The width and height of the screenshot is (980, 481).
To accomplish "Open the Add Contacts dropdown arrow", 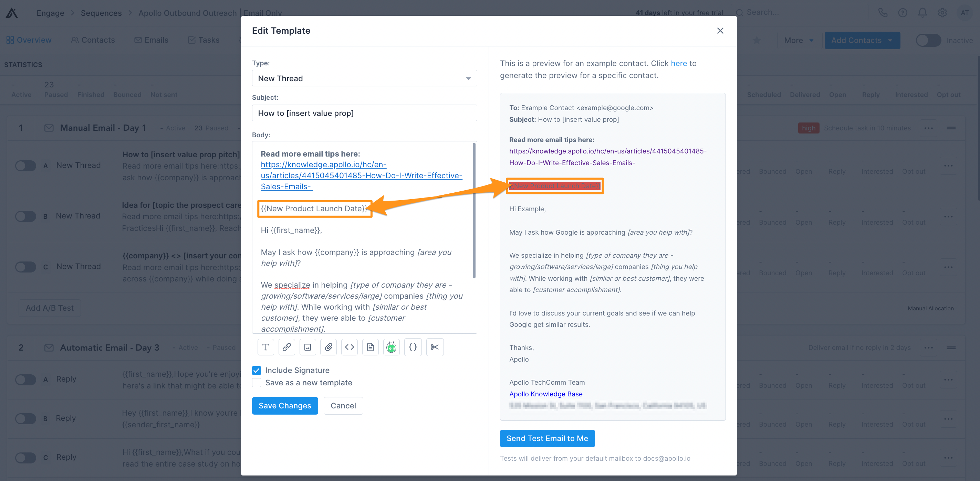I will click(890, 40).
